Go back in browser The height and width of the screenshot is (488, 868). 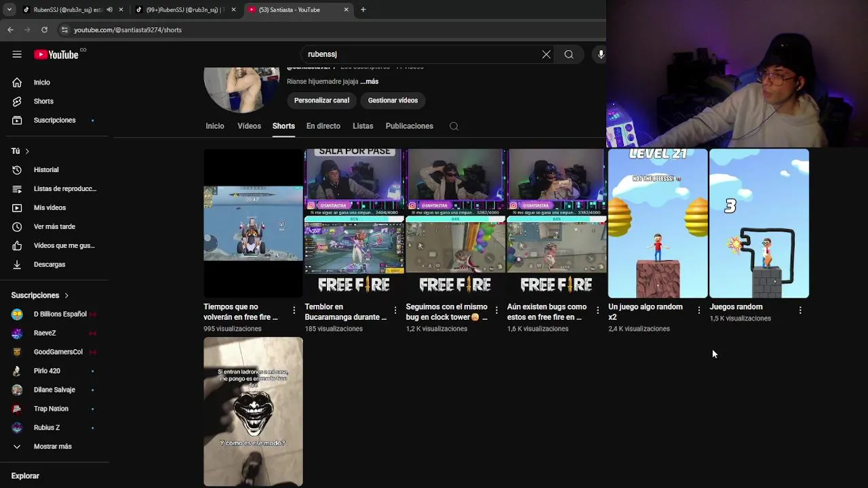10,30
